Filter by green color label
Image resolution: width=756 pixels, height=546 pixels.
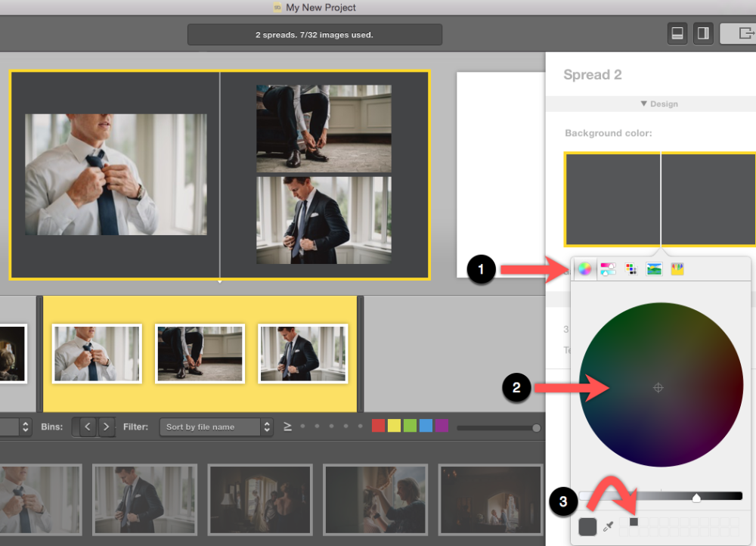pos(411,426)
